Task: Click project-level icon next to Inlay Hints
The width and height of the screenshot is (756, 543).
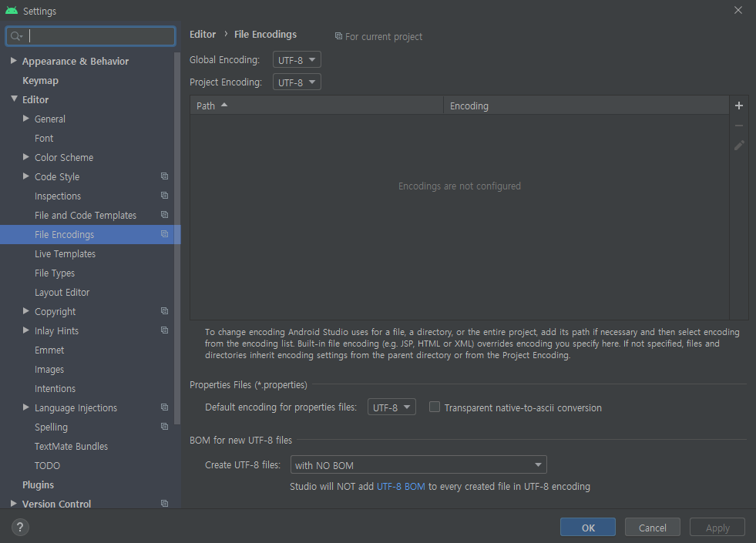Action: (164, 330)
